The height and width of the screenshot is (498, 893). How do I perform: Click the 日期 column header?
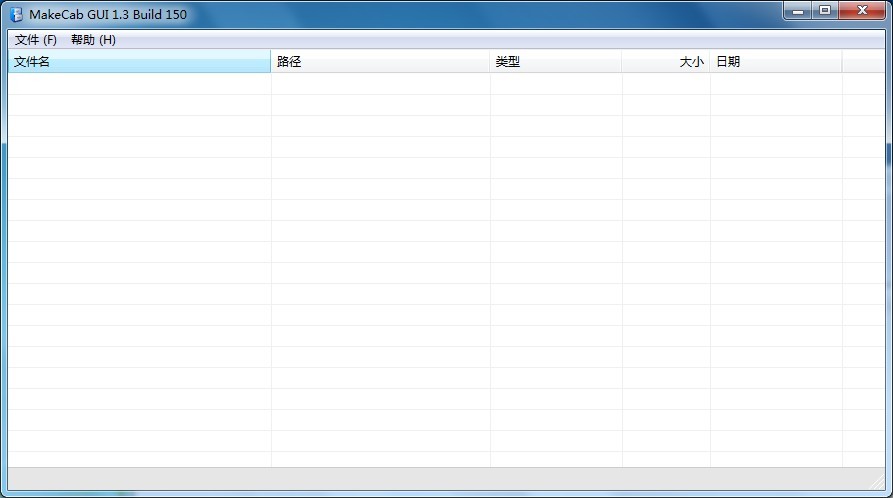(775, 62)
